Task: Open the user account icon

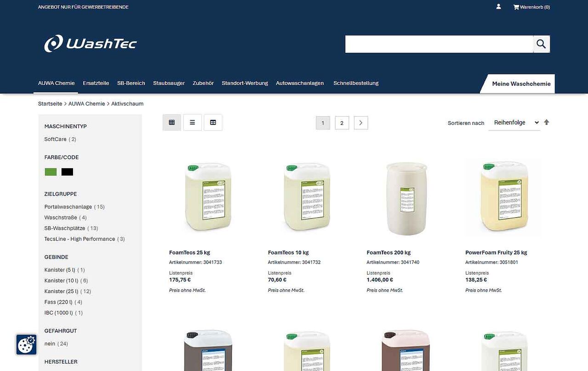Action: coord(498,7)
